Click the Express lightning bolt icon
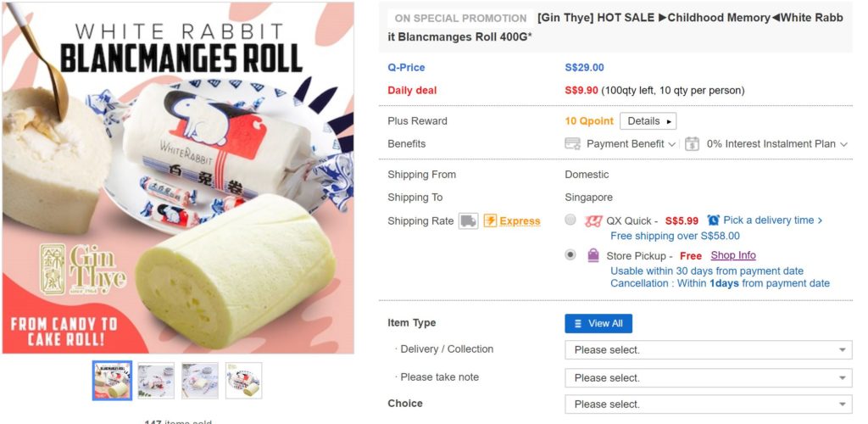This screenshot has width=868, height=424. pyautogui.click(x=490, y=221)
